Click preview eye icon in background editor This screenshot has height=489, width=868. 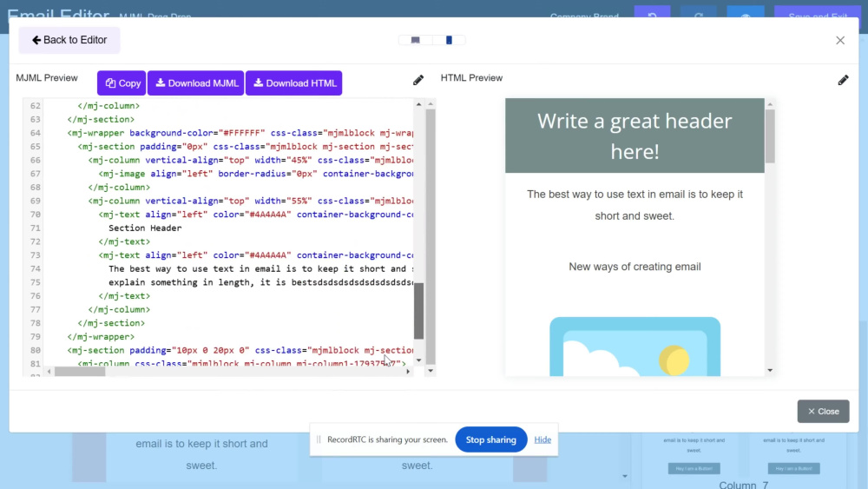[x=746, y=16]
